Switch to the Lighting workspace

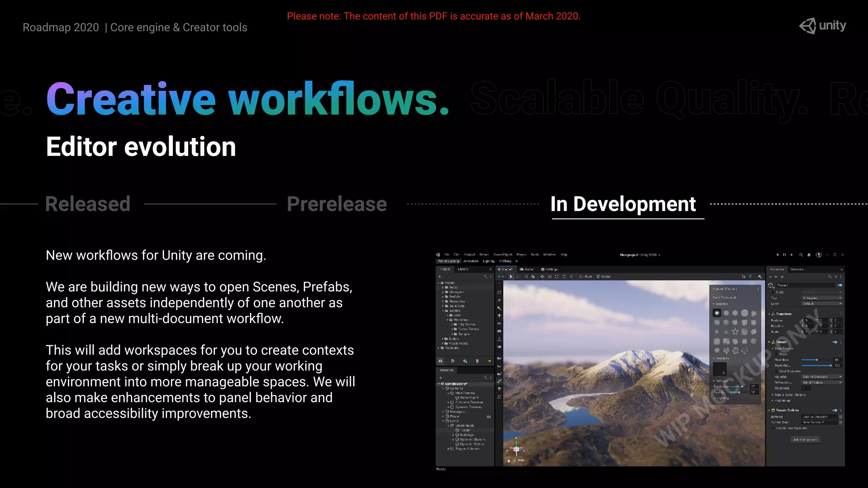(489, 261)
